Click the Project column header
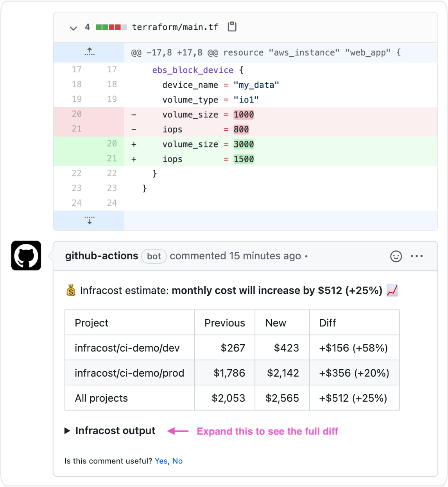This screenshot has height=487, width=448. click(x=130, y=323)
